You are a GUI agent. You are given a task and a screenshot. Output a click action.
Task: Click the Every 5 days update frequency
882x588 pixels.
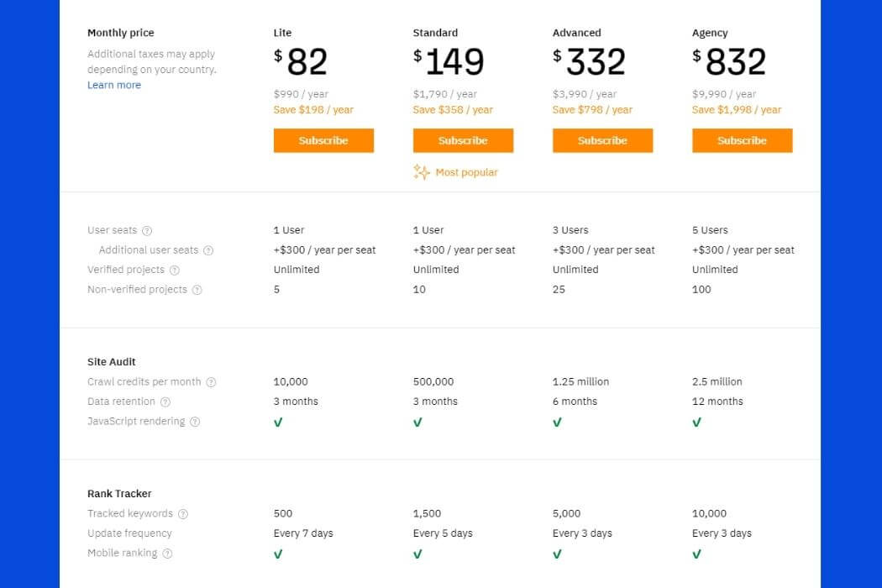pyautogui.click(x=443, y=533)
